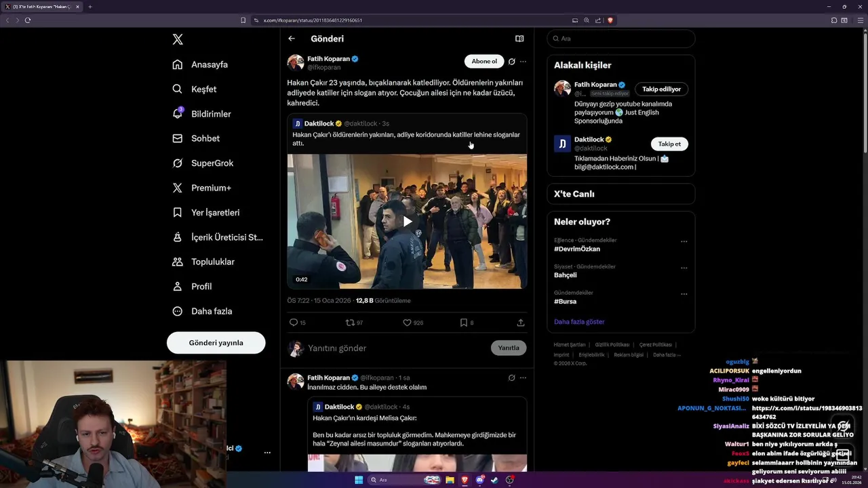Screen dimensions: 868x488
Task: Open Profil in the sidebar
Action: (x=192, y=286)
